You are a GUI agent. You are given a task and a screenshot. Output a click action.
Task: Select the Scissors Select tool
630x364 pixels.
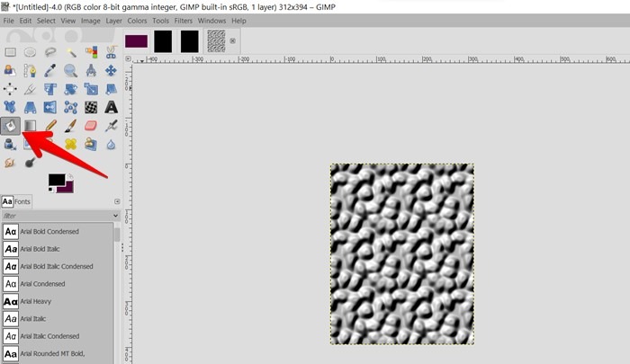point(112,52)
